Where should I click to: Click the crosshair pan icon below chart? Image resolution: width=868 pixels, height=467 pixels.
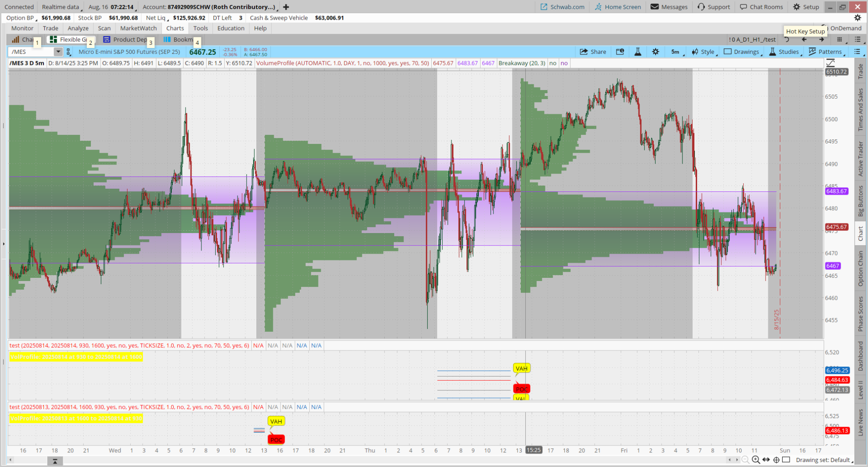point(776,460)
